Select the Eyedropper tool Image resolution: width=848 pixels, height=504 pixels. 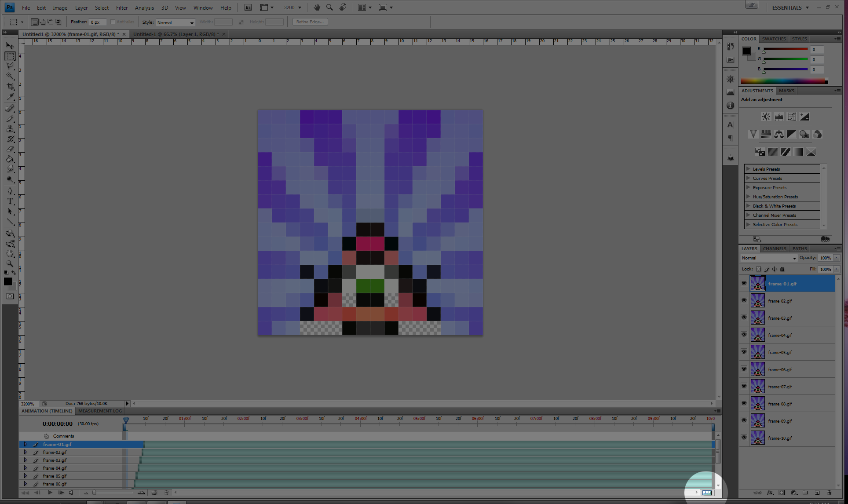10,97
